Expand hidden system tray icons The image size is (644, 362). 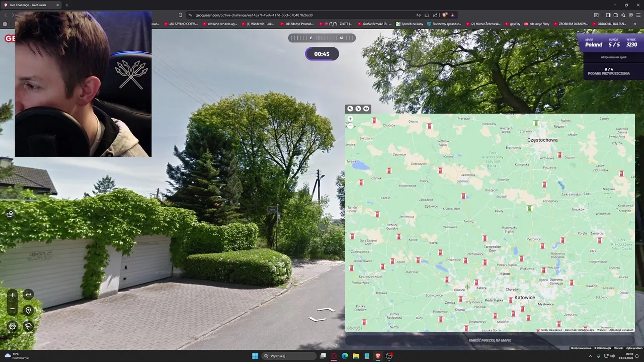pyautogui.click(x=591, y=356)
